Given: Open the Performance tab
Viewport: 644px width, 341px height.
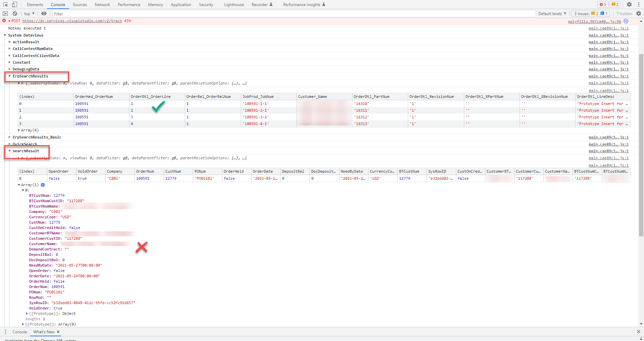Looking at the screenshot, I should pos(129,5).
